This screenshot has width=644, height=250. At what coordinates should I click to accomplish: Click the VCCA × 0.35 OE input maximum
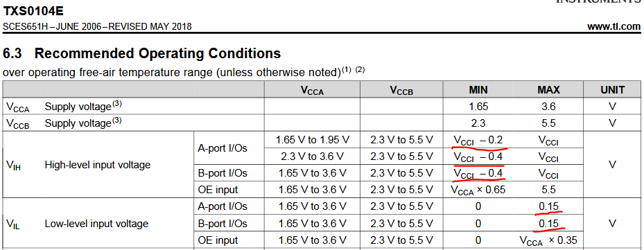(x=548, y=240)
